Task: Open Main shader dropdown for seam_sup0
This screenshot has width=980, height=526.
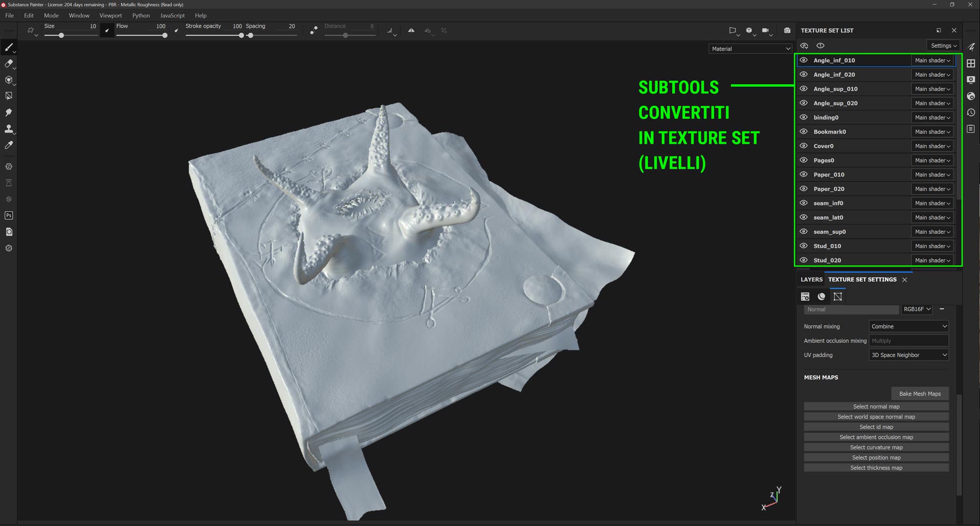Action: click(932, 232)
